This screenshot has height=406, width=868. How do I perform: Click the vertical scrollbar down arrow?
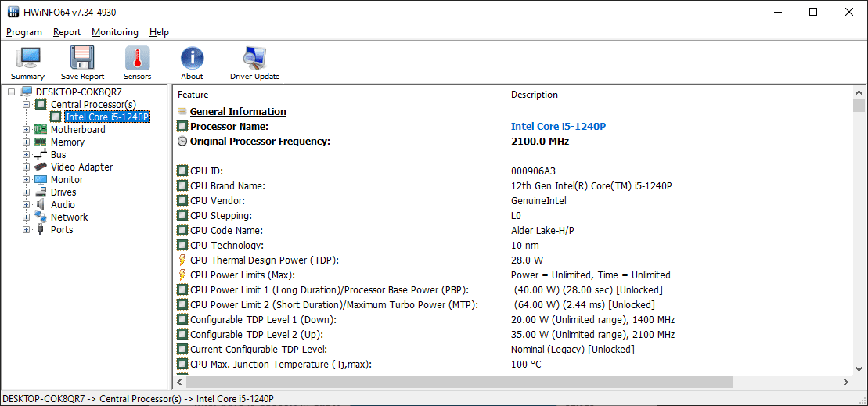[859, 368]
